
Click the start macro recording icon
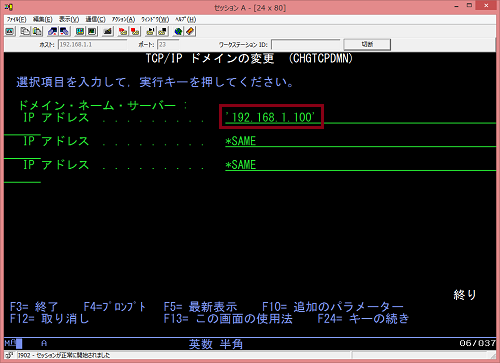coord(123,32)
